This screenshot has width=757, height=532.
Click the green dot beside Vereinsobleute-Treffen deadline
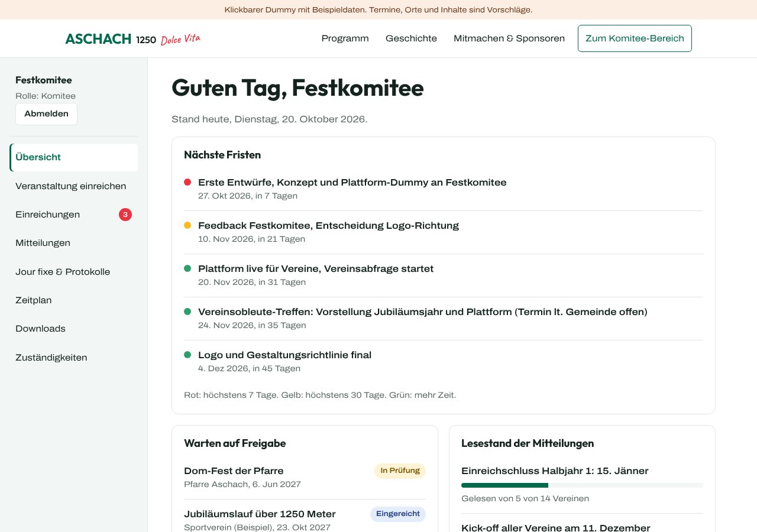[x=187, y=312]
